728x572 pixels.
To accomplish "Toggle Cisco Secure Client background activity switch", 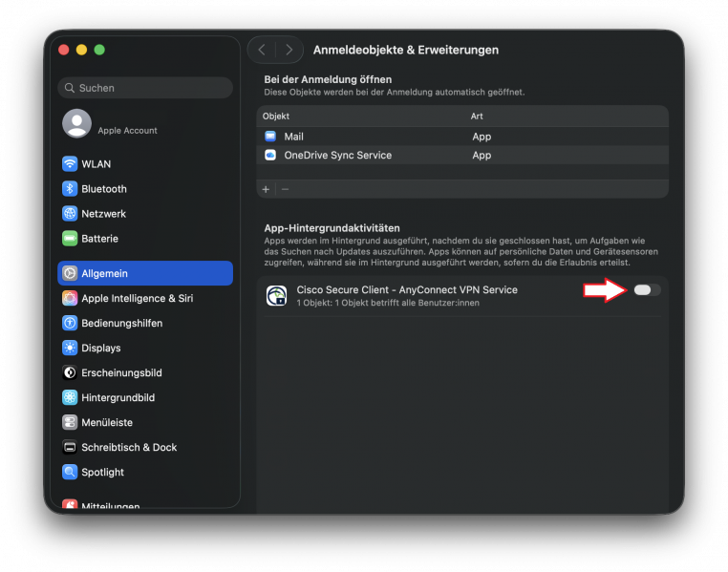I will [647, 290].
